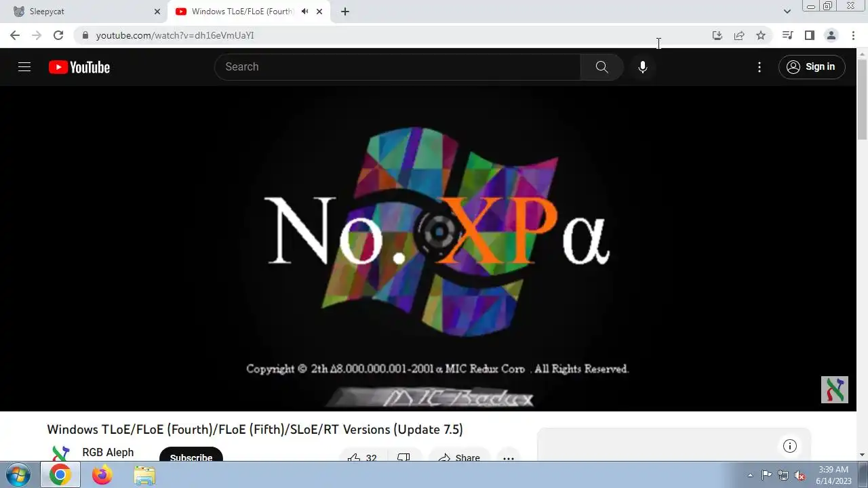Subscribe to RGB Aleph channel
This screenshot has width=868, height=488.
coord(191,455)
